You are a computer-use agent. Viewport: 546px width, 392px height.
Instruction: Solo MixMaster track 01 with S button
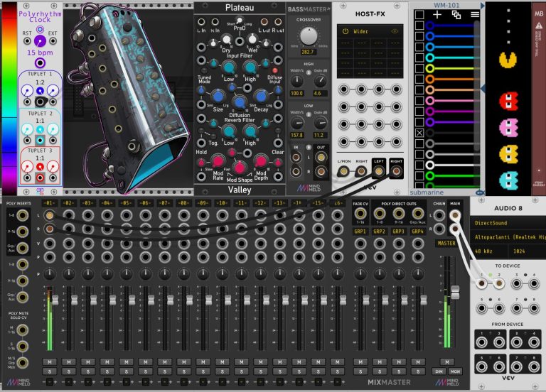[x=50, y=371]
